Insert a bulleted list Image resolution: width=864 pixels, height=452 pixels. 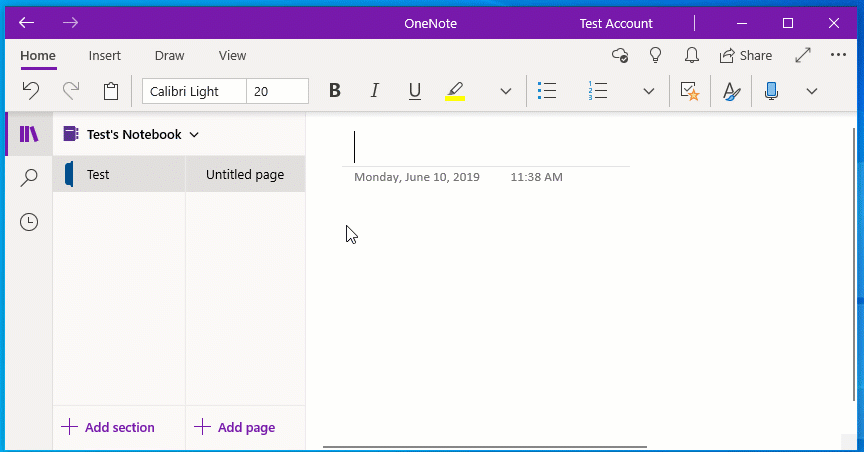point(547,91)
